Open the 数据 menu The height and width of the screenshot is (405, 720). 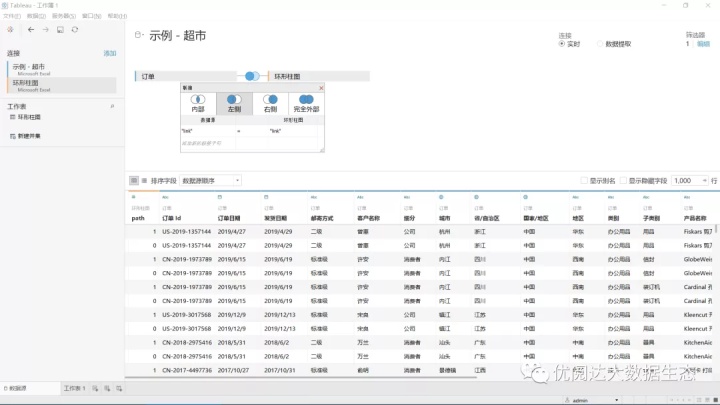pyautogui.click(x=36, y=16)
